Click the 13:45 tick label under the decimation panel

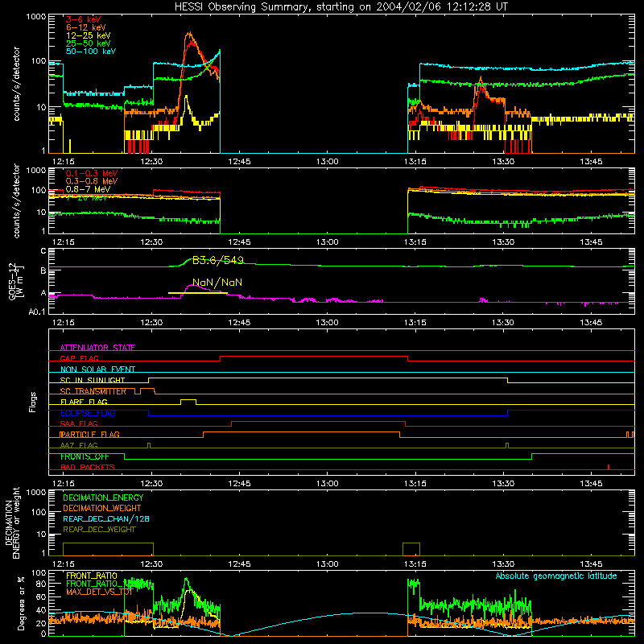[x=591, y=564]
